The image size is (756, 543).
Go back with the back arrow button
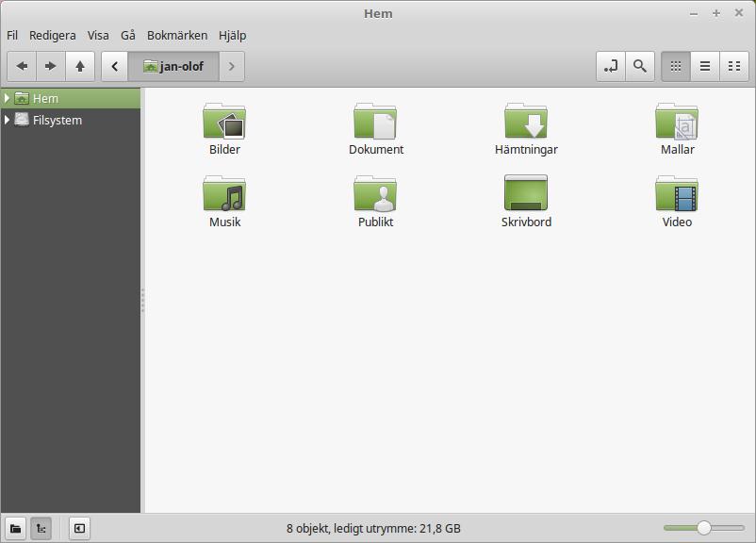point(23,66)
